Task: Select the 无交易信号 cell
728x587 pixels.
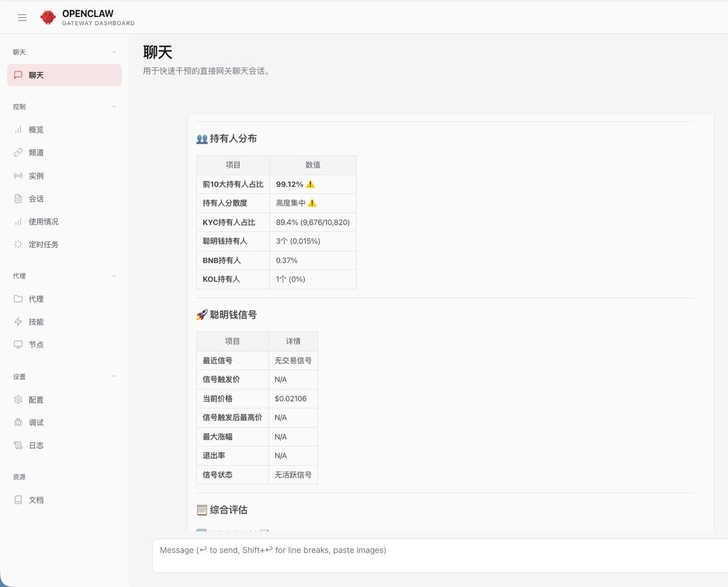Action: [x=293, y=361]
